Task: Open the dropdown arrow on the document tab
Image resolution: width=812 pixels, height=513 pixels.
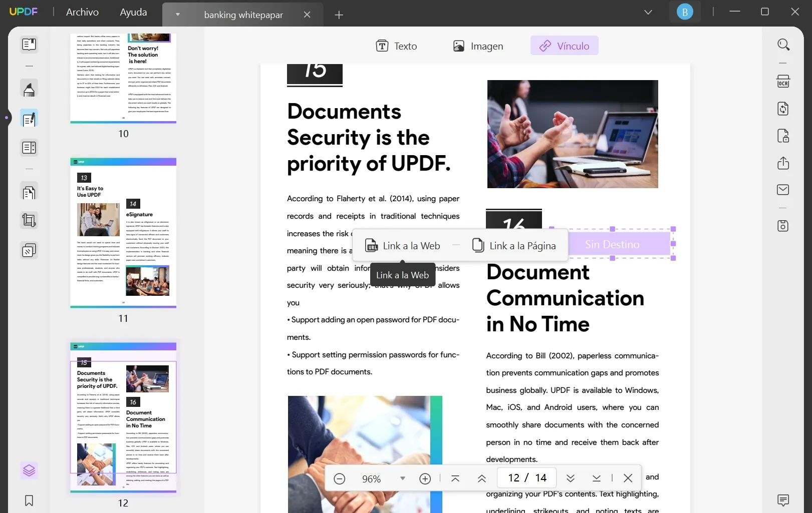Action: point(177,15)
